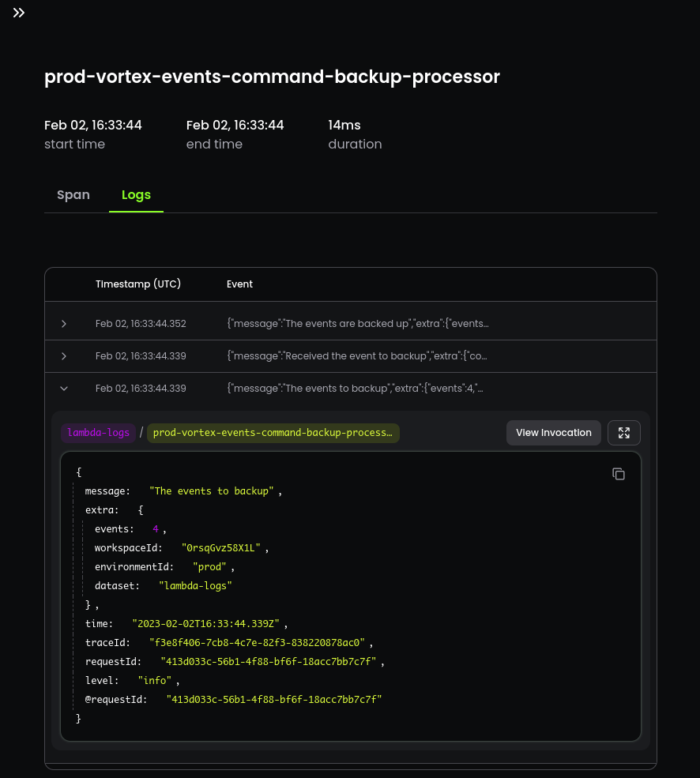
Task: Expand the 'Received the event to backup' row
Action: click(x=64, y=355)
